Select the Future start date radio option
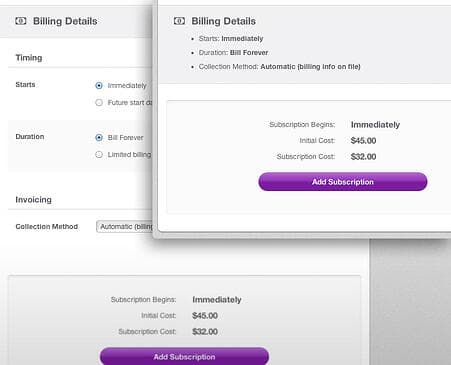This screenshot has width=451, height=365. pos(99,103)
